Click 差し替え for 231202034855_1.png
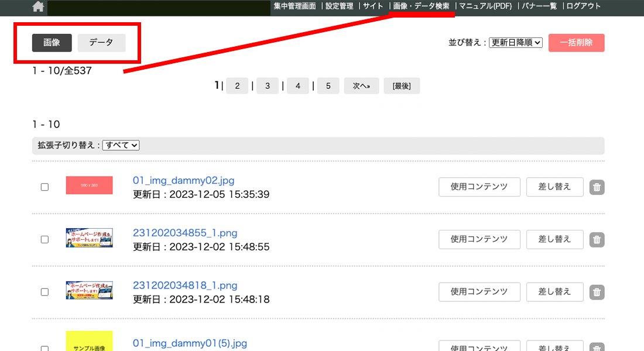This screenshot has width=644, height=351. pos(555,240)
